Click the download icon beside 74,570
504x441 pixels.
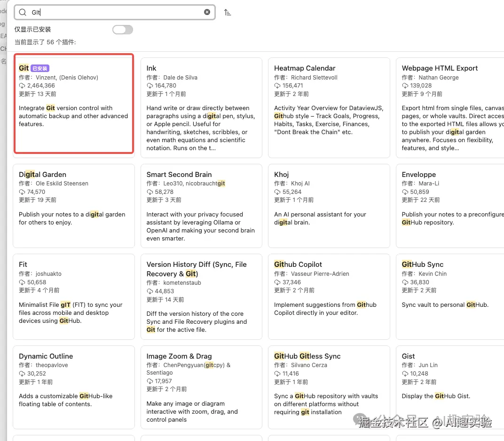22,192
